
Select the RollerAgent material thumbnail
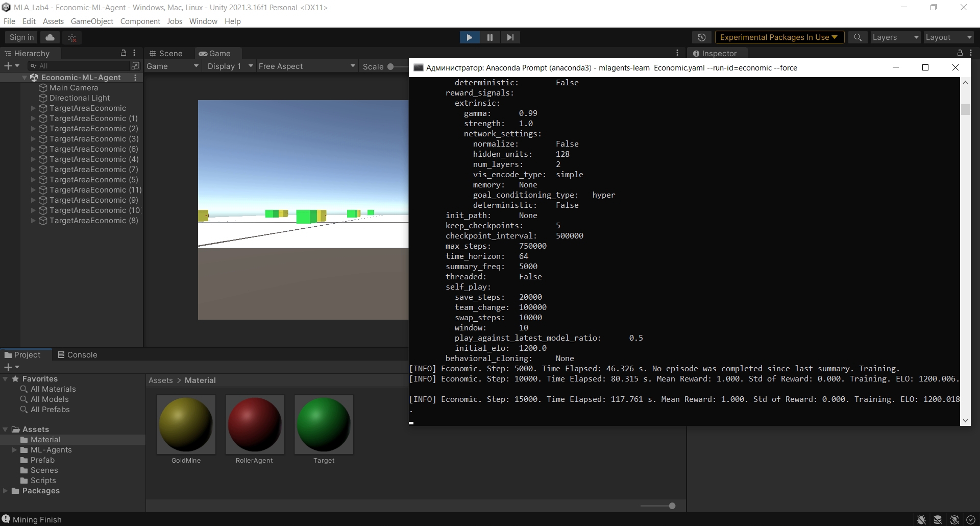click(255, 424)
